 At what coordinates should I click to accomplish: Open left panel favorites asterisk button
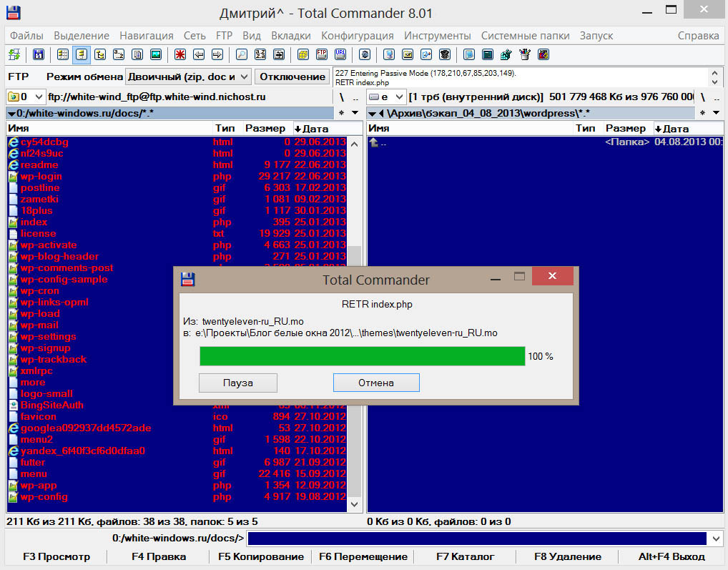342,113
